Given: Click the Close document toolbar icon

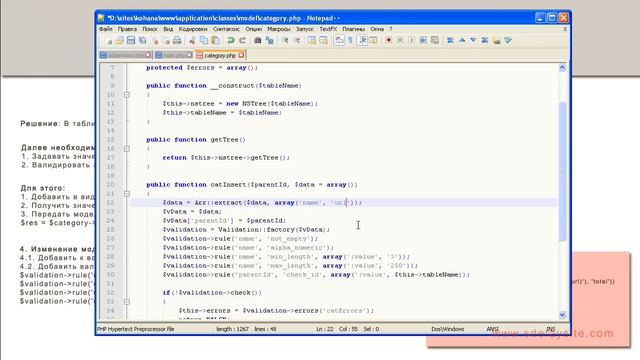Looking at the screenshot, I should coord(155,40).
